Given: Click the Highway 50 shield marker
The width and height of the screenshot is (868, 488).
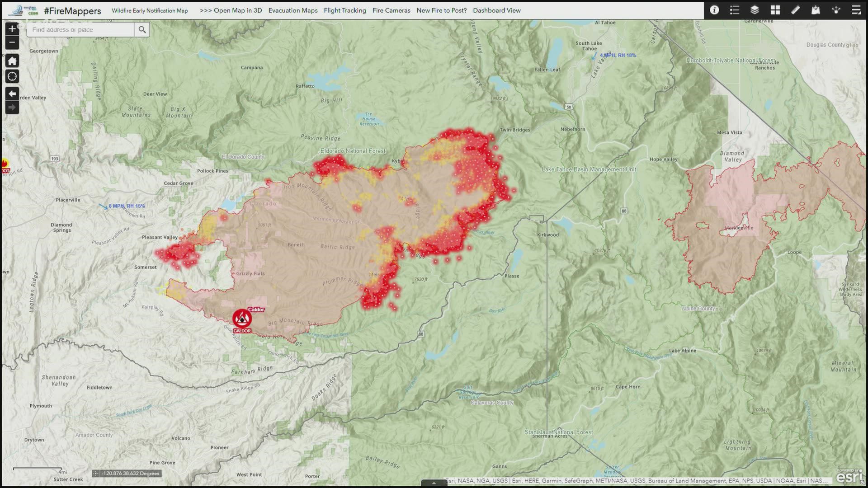Looking at the screenshot, I should tap(568, 107).
